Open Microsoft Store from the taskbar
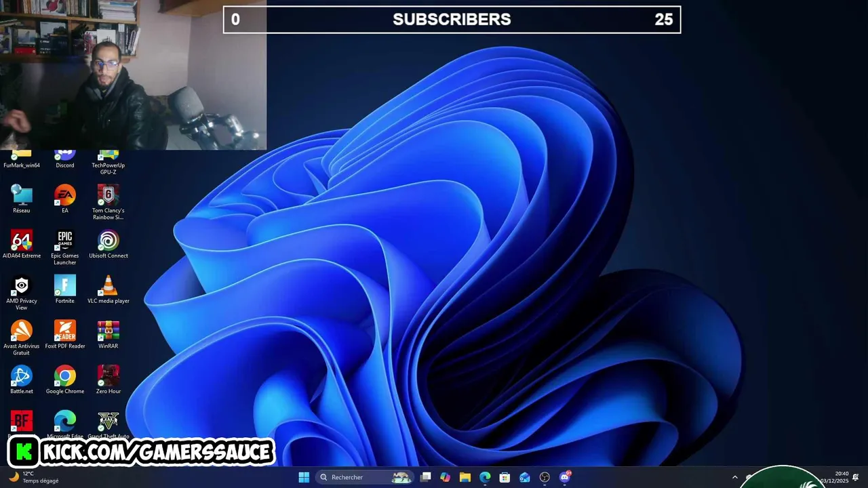This screenshot has width=868, height=488. (505, 477)
